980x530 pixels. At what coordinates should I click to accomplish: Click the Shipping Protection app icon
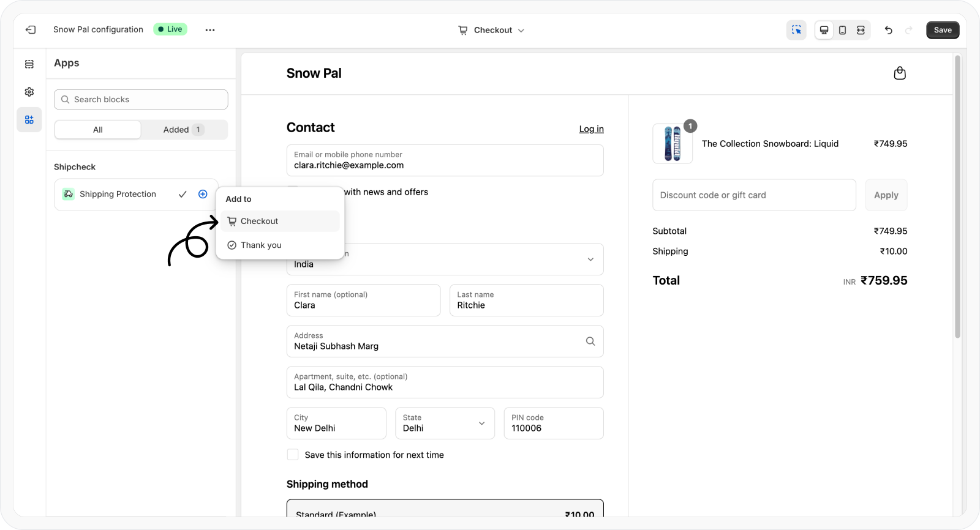[x=69, y=194]
